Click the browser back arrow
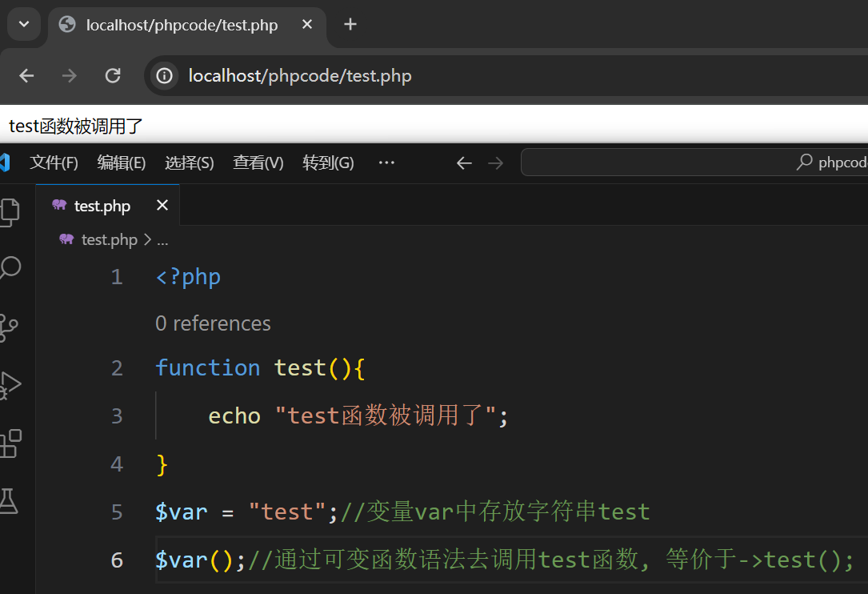The height and width of the screenshot is (594, 868). [26, 75]
